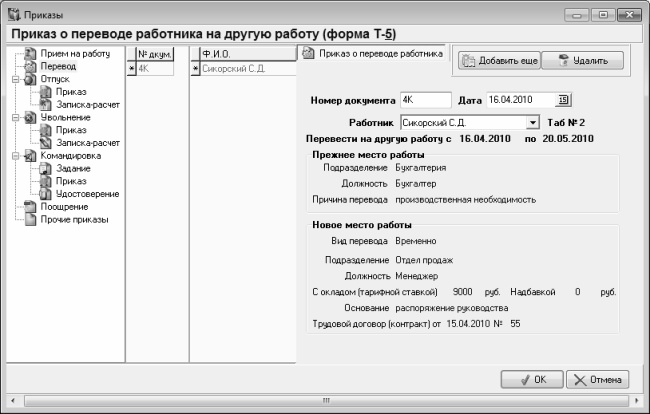Click the Номер документа input field

426,100
